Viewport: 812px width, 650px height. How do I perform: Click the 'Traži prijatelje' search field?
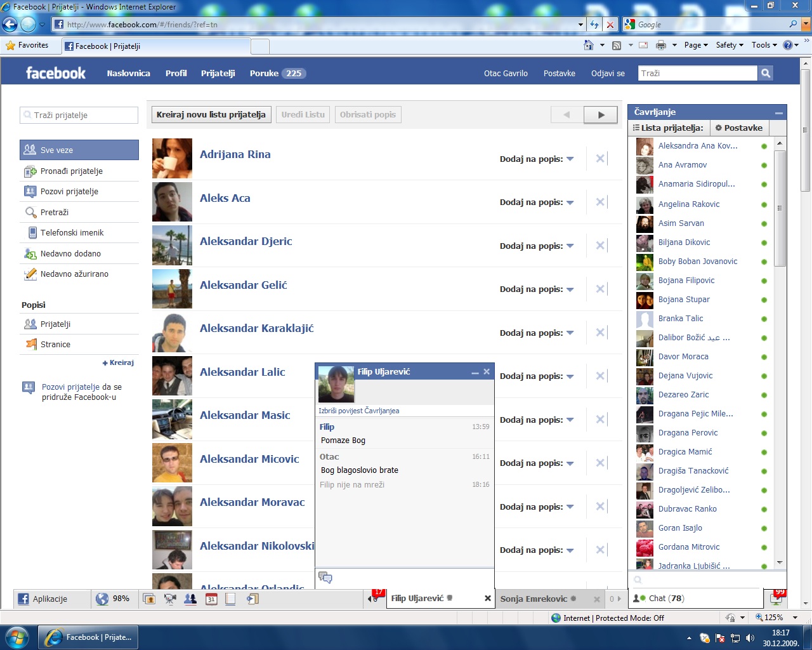79,115
